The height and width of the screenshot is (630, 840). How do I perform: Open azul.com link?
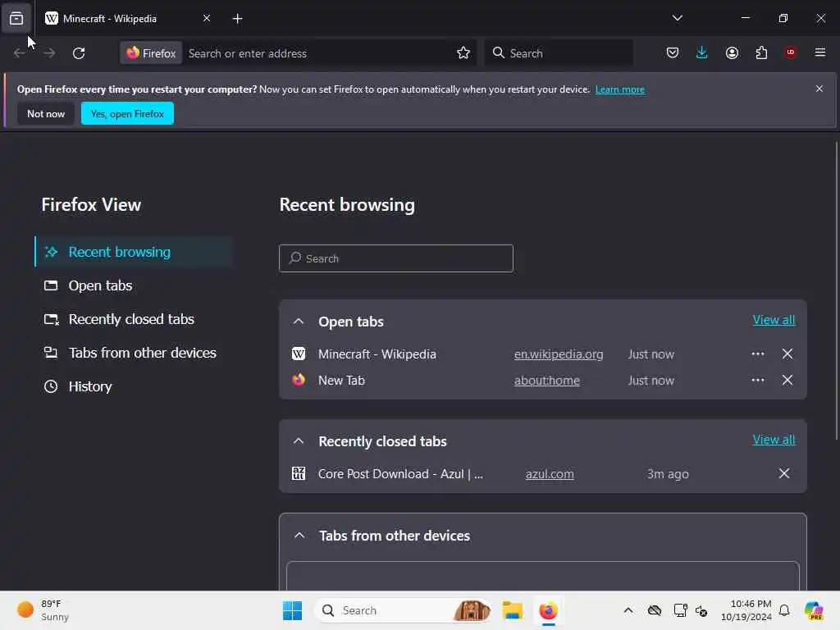click(x=550, y=474)
